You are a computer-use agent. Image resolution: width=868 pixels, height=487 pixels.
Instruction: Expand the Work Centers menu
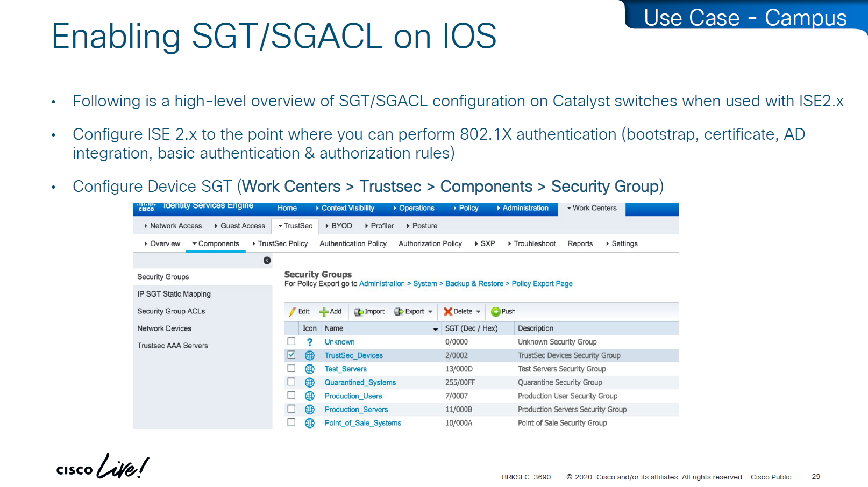(x=592, y=208)
